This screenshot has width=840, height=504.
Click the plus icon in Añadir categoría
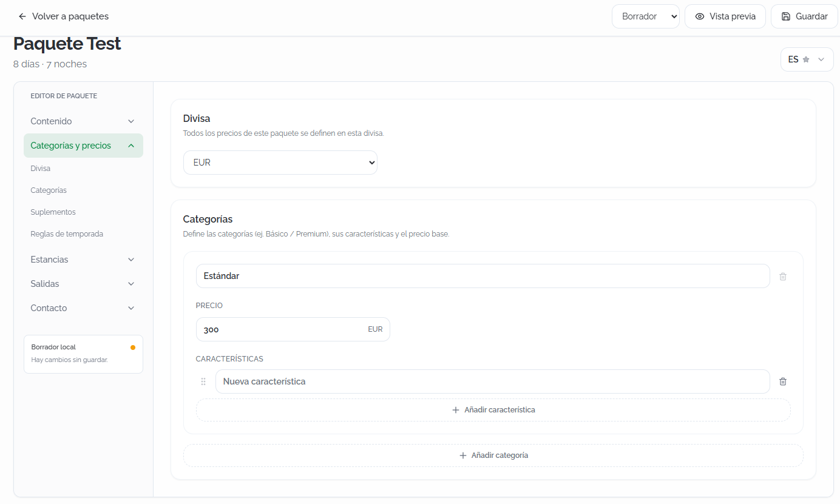[463, 455]
